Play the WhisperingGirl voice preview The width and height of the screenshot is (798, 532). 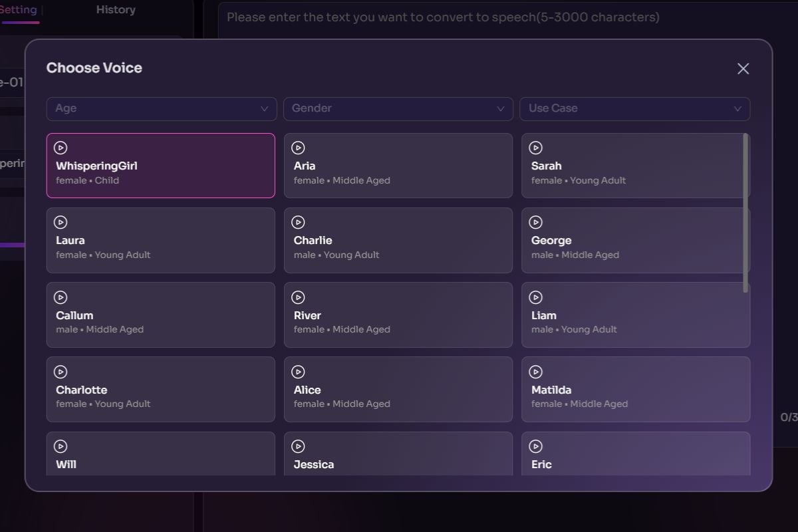tap(61, 148)
